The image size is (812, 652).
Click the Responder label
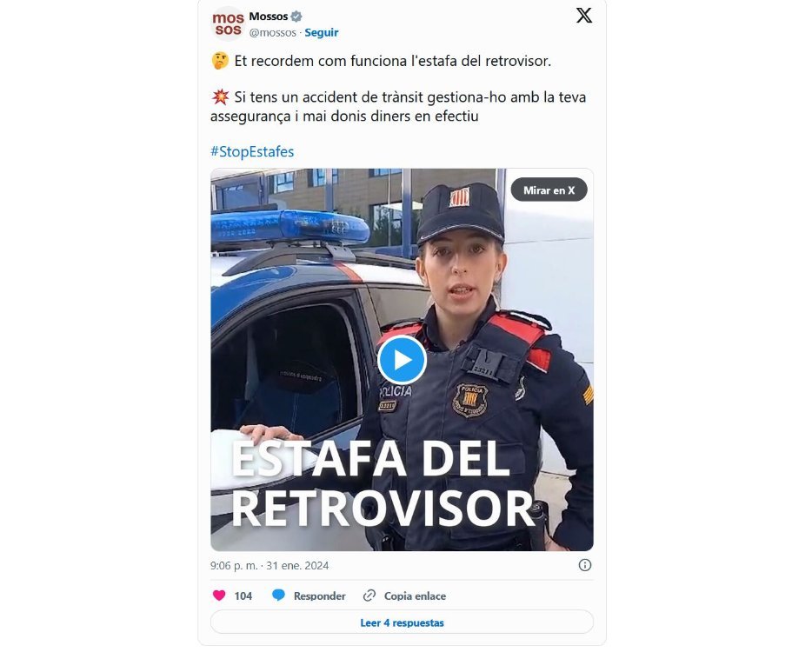320,596
